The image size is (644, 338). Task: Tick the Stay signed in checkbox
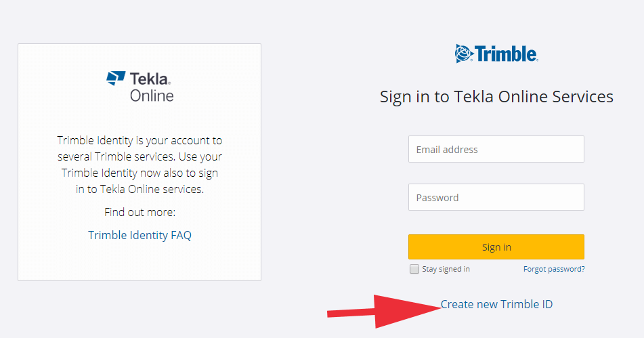[414, 269]
